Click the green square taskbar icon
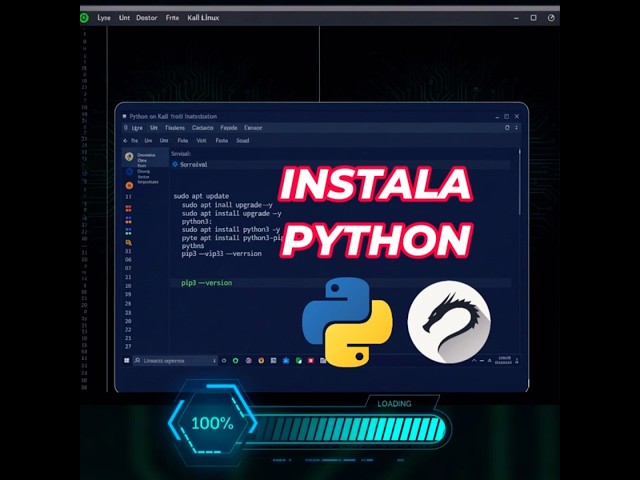The width and height of the screenshot is (640, 480). [299, 361]
